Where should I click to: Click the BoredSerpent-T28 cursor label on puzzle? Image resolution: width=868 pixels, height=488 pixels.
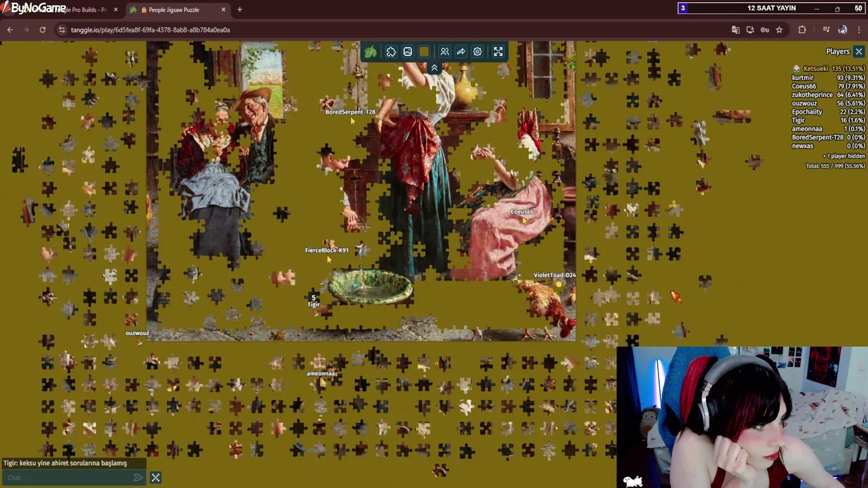click(350, 112)
